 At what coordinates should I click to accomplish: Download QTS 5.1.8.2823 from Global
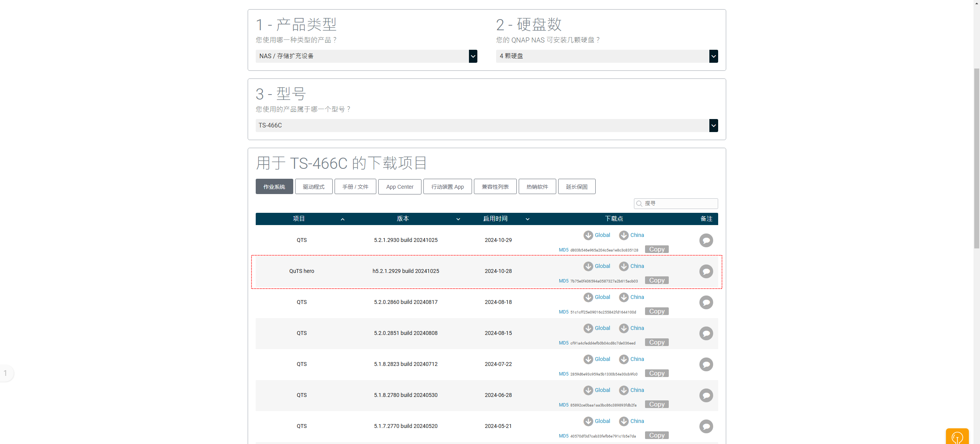point(597,359)
